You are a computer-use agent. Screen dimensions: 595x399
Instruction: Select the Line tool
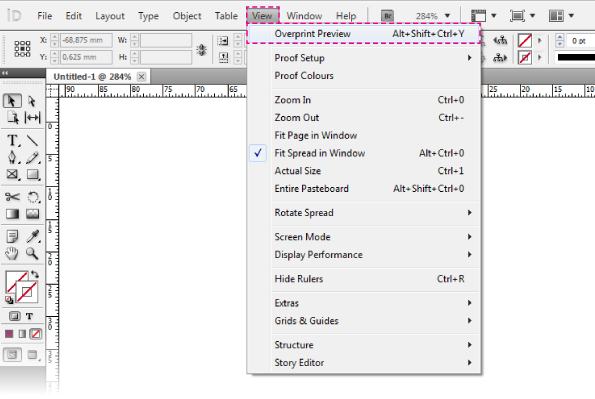(32, 140)
